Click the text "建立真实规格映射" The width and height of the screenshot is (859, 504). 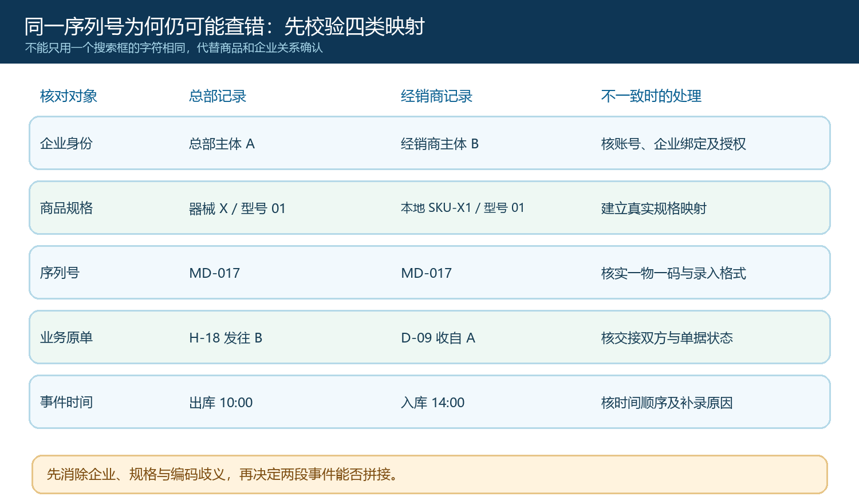pos(654,208)
